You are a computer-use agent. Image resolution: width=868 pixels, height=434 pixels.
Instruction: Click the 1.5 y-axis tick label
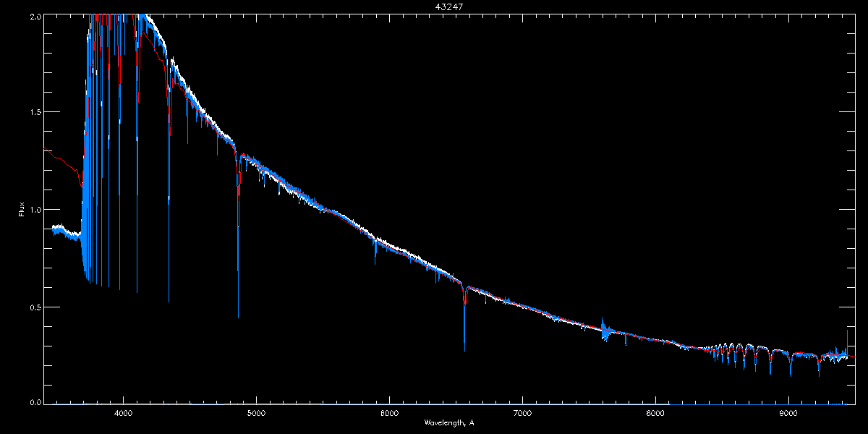pos(35,112)
